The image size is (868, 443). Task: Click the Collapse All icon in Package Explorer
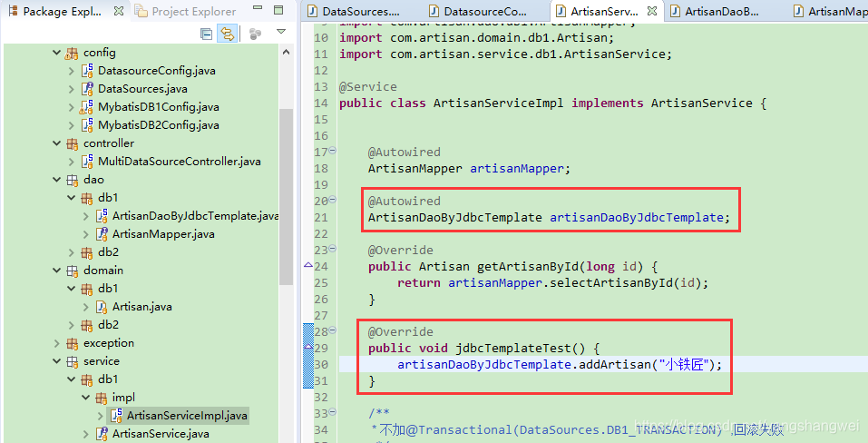point(206,34)
